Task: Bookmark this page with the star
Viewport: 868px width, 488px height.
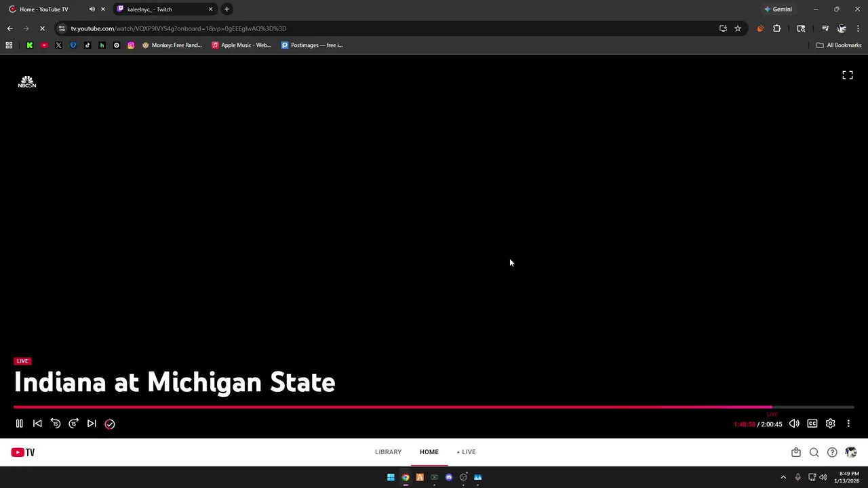Action: click(738, 28)
